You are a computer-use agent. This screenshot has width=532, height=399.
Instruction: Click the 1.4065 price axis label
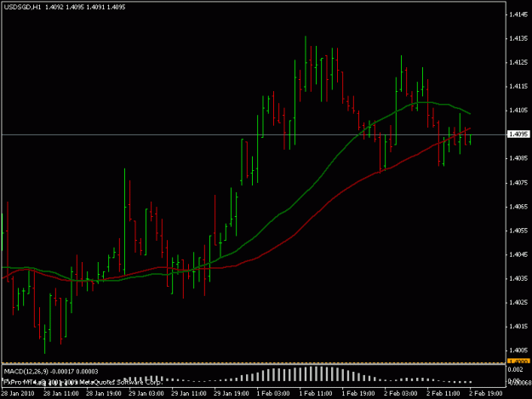(518, 207)
